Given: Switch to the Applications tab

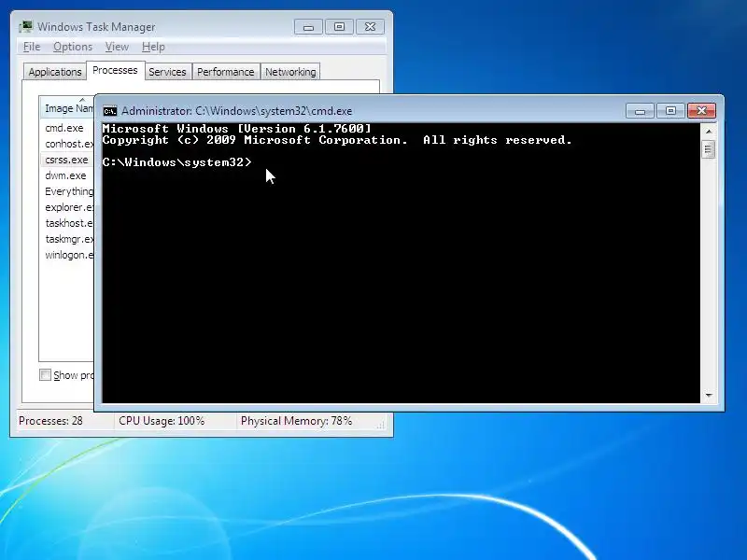Looking at the screenshot, I should point(55,72).
